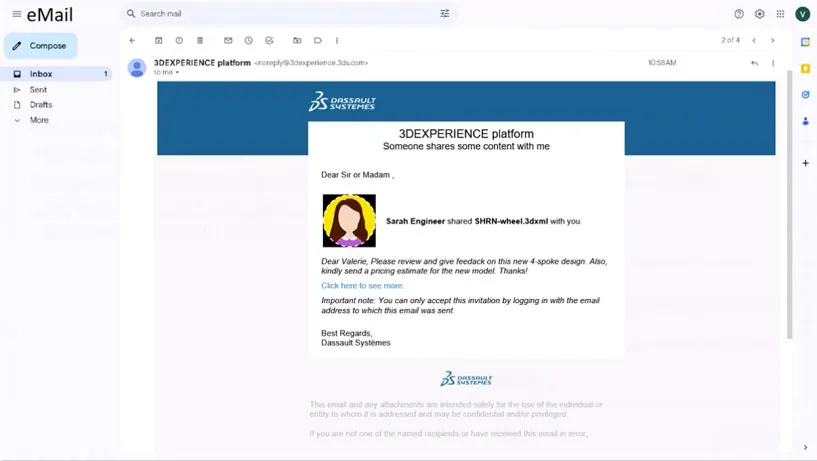Click the sender avatar icon
Viewport: 817px width, 461px height.
coord(137,68)
